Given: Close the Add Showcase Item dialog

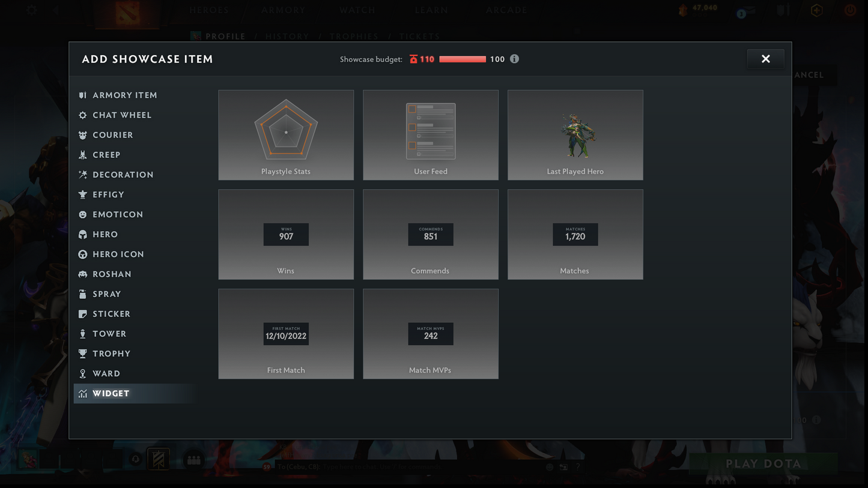Looking at the screenshot, I should (x=766, y=59).
